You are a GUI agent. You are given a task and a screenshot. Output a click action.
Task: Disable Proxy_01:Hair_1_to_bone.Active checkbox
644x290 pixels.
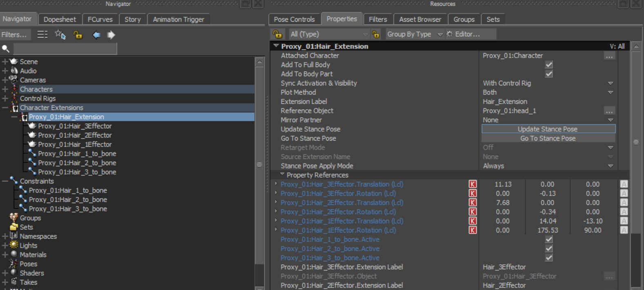tap(549, 239)
